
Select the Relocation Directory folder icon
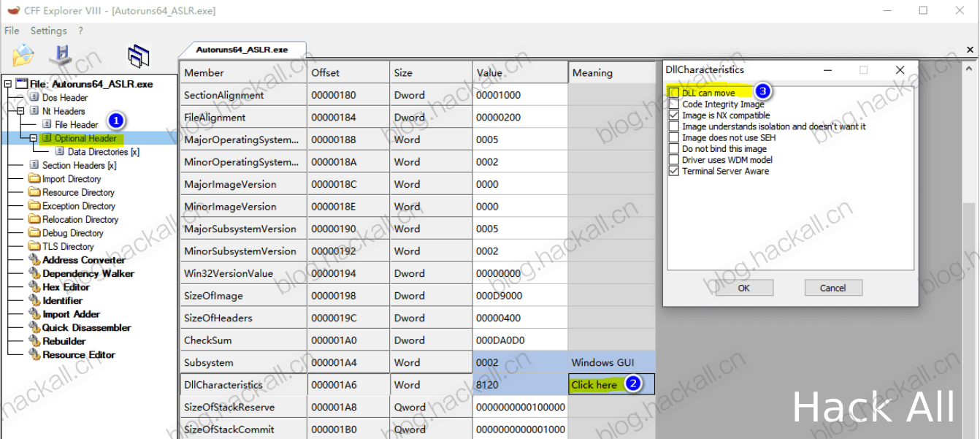click(x=34, y=220)
